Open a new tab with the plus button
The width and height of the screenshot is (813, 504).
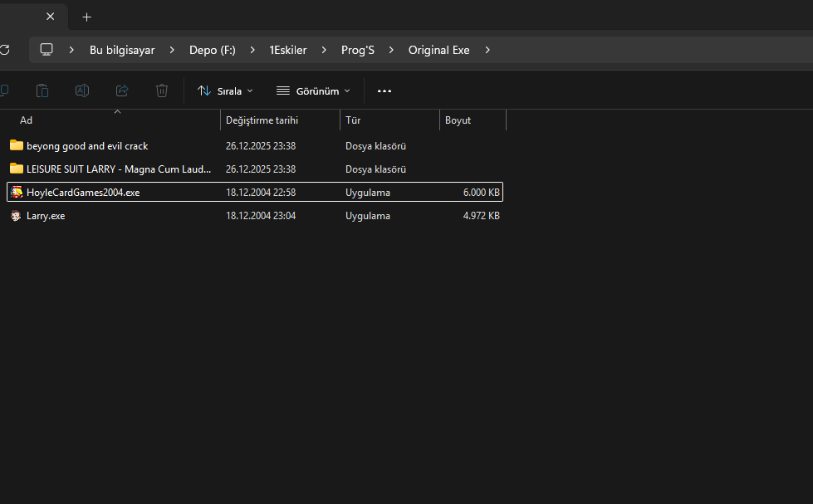[x=86, y=17]
